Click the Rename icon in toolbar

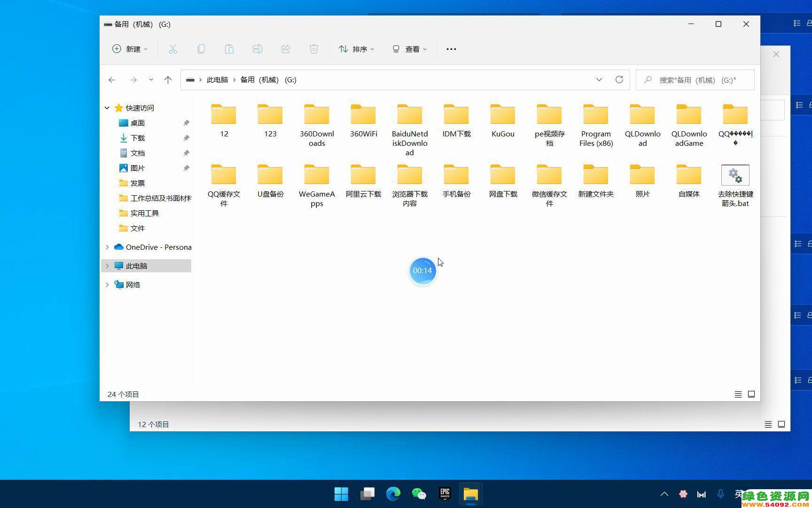[258, 49]
